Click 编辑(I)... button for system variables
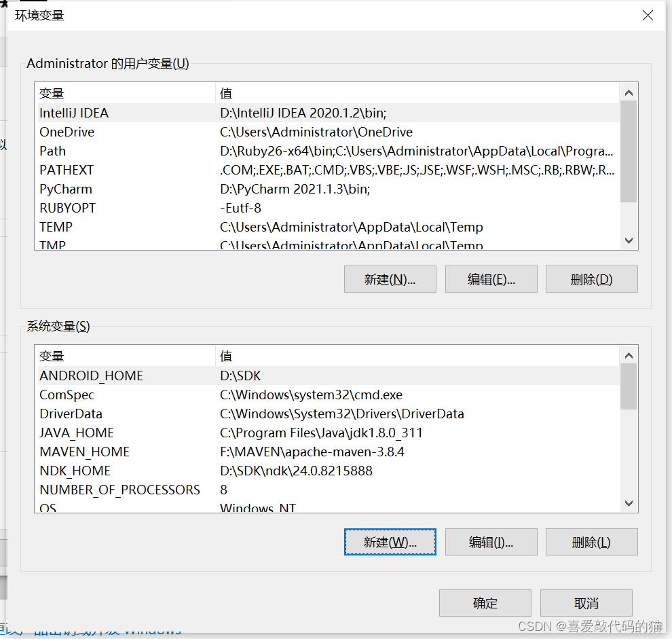Viewport: 672px width, 639px height. point(491,542)
